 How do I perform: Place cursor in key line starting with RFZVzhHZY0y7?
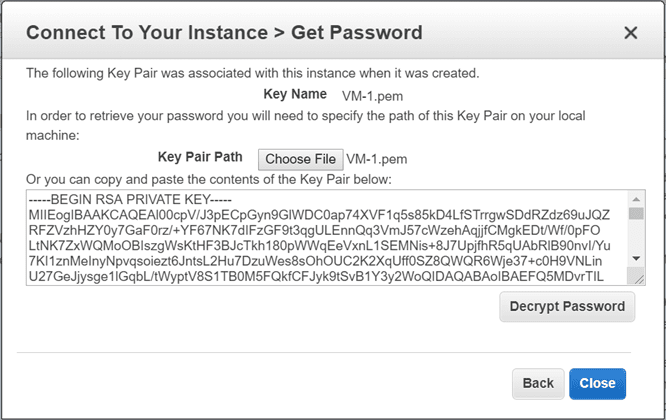(x=320, y=229)
